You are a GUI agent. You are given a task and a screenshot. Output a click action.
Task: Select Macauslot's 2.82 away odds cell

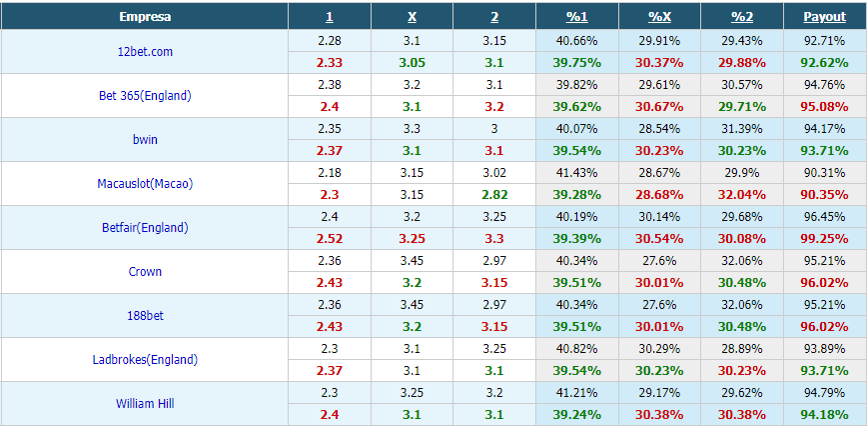click(494, 195)
